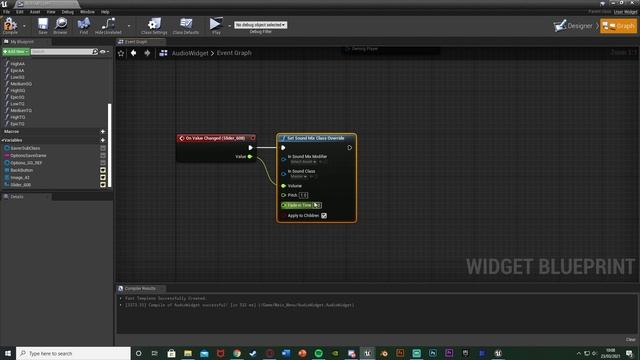Screen dimensions: 640x360
Task: Open Class Settings
Action: click(154, 25)
